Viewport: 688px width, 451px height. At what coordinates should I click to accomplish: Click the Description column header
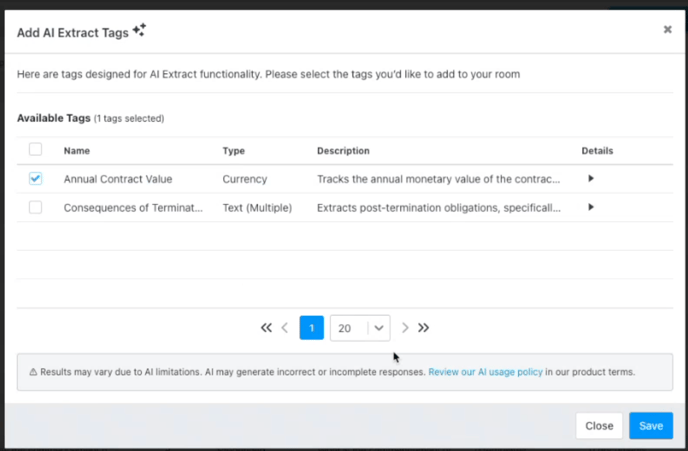pyautogui.click(x=343, y=151)
